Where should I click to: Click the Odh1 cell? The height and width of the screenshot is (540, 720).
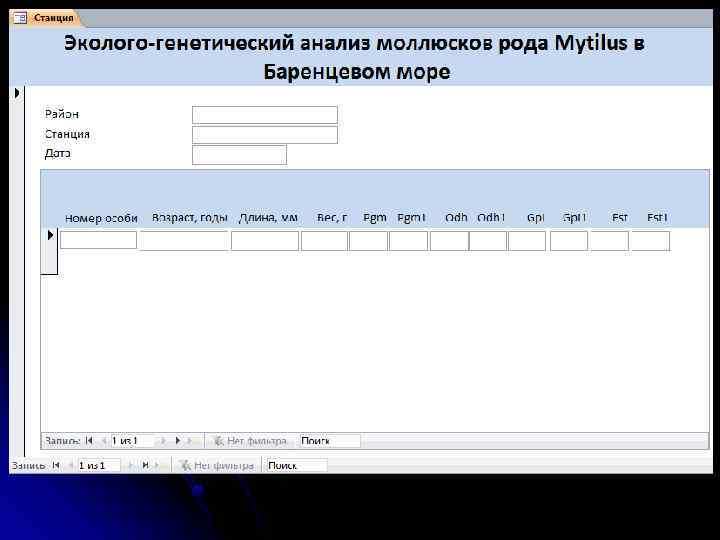488,241
